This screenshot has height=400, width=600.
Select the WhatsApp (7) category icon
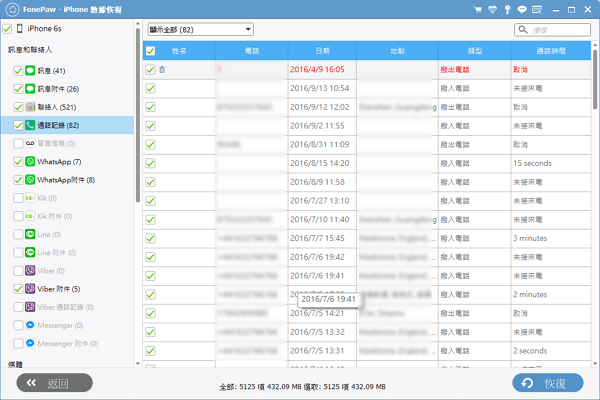(31, 161)
